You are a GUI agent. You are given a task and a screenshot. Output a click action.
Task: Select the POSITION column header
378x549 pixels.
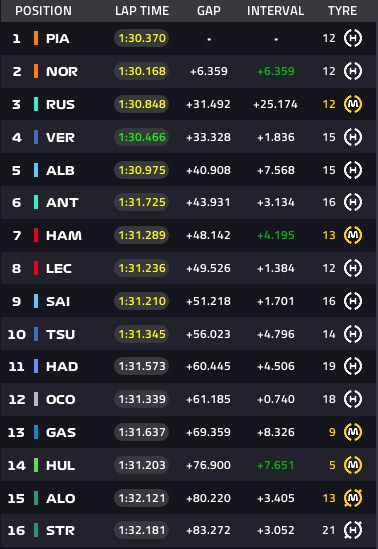pyautogui.click(x=43, y=11)
